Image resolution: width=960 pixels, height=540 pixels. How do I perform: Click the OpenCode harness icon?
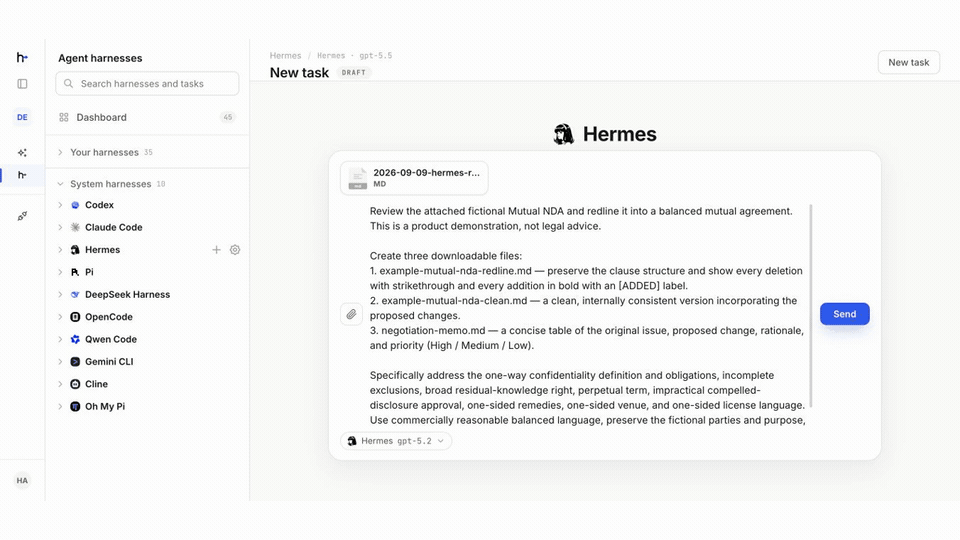(75, 317)
